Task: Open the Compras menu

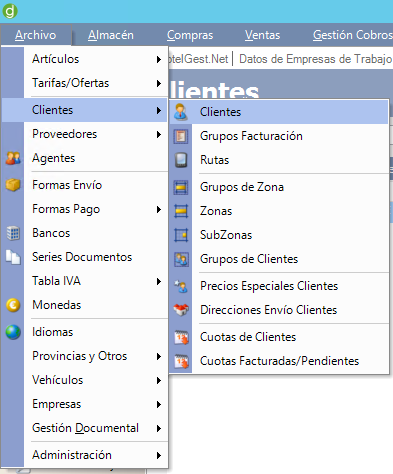Action: pyautogui.click(x=190, y=35)
